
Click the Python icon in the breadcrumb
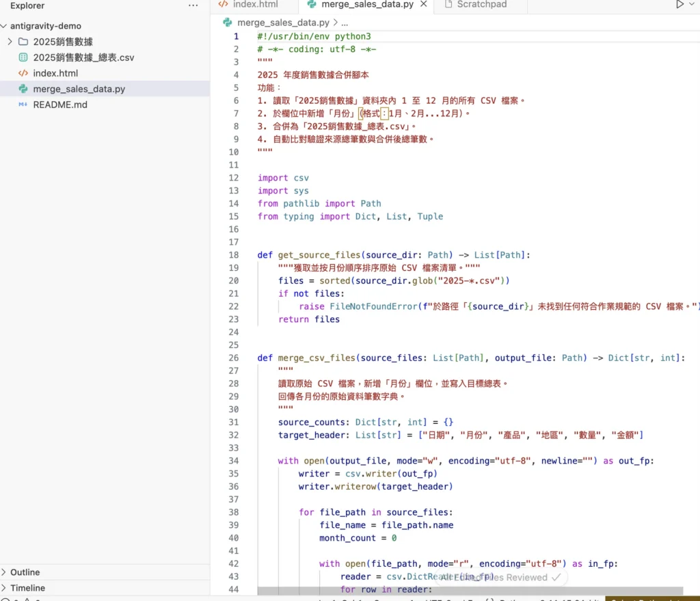click(x=228, y=23)
